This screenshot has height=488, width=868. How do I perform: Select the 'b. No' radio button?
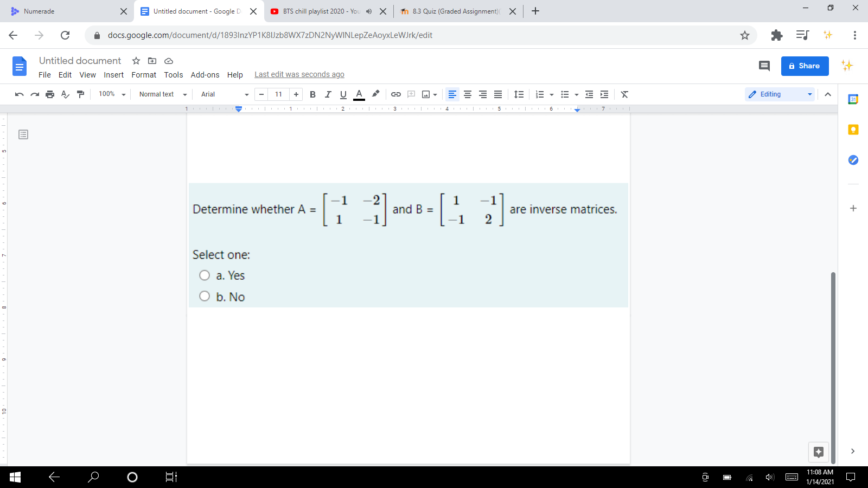[205, 296]
